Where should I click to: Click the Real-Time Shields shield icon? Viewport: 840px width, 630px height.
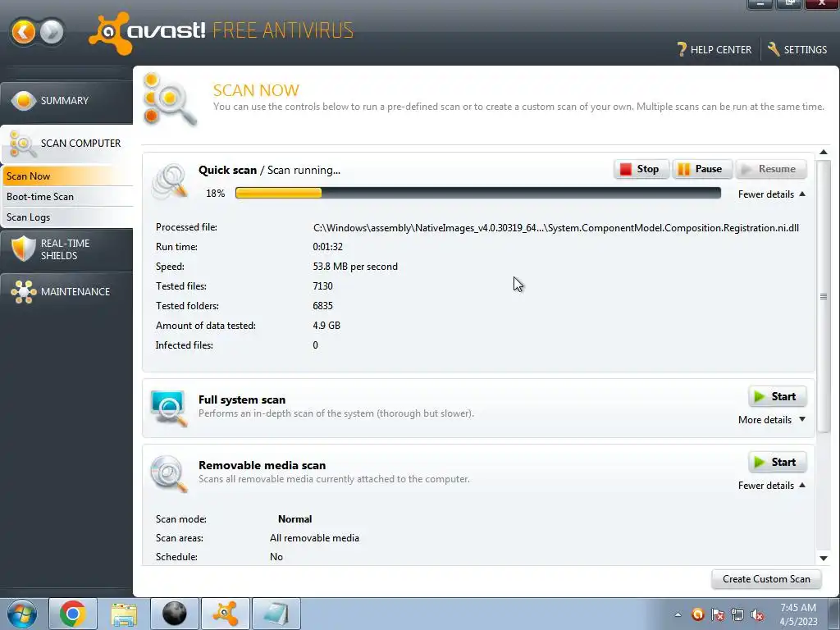[24, 249]
